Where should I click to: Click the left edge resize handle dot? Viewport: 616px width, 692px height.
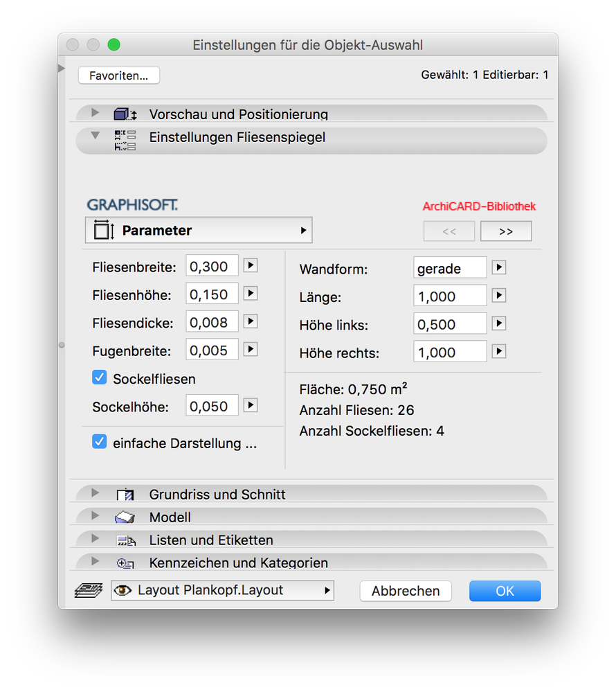pos(62,345)
